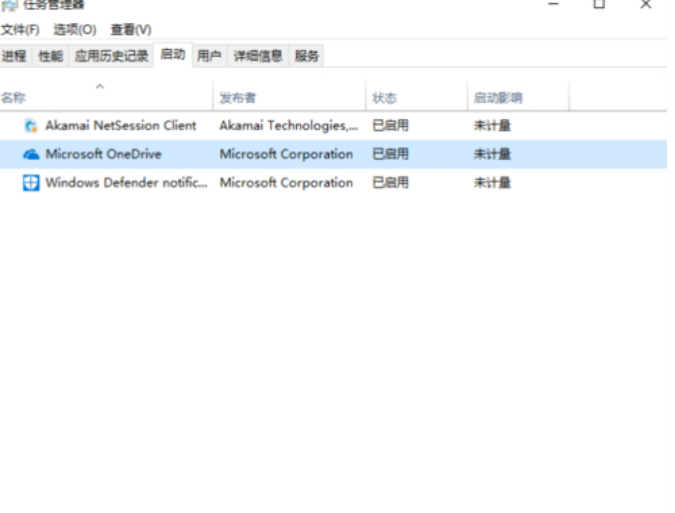The image size is (675, 513).
Task: Switch to the 性能 tab
Action: point(50,56)
